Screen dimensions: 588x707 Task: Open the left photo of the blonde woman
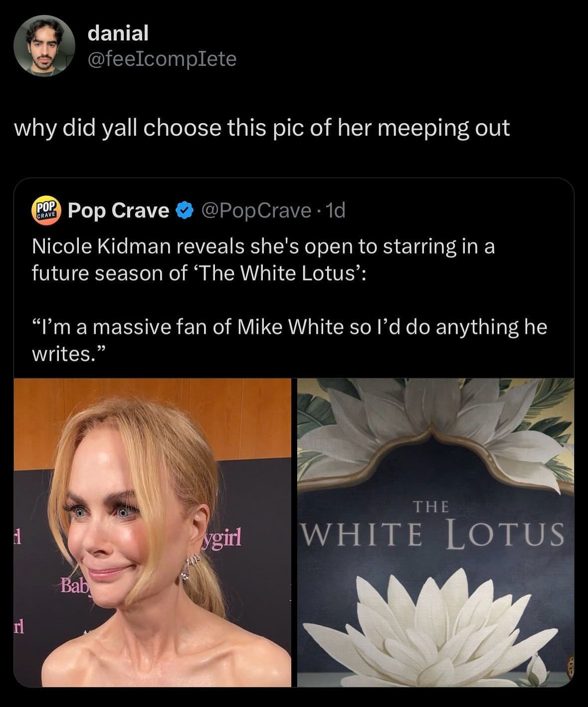152,532
